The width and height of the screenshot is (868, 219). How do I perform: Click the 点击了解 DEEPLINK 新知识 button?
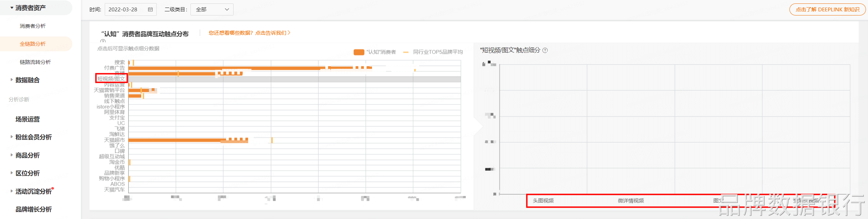(827, 10)
